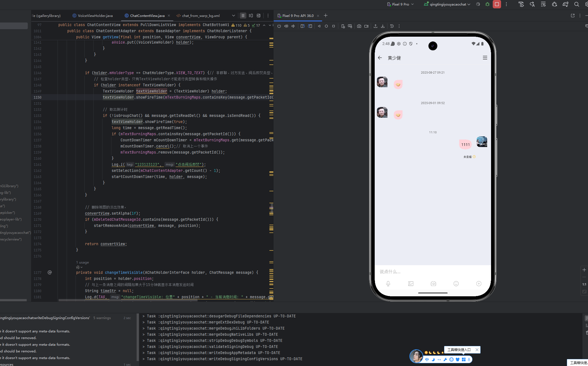Open the Pixel 9 Pro device selector dropdown
Viewport: 588px width, 366px height.
point(401,4)
